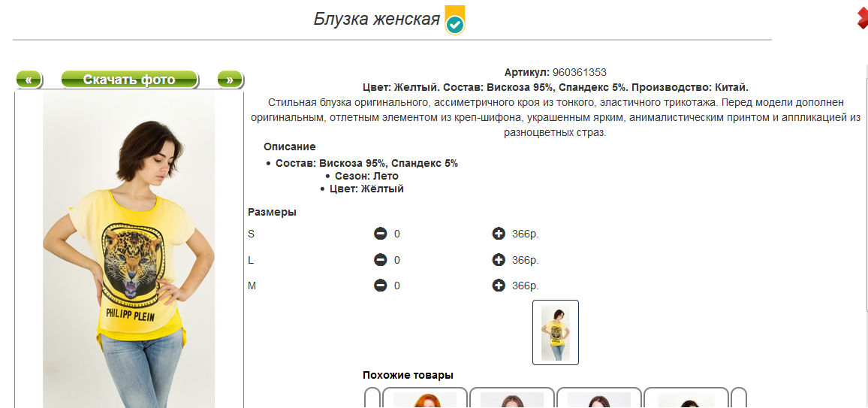This screenshot has width=868, height=408.
Task: Click the Скачать фото button
Action: coord(129,80)
